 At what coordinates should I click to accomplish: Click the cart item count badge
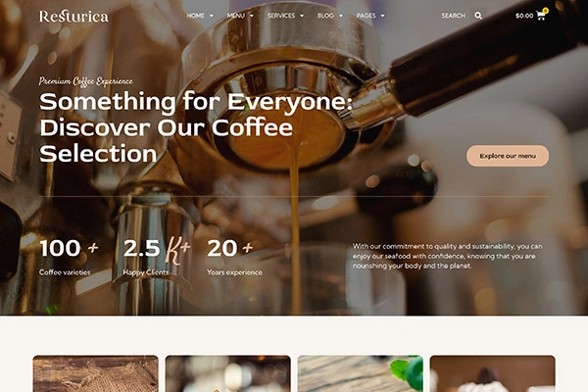click(546, 11)
